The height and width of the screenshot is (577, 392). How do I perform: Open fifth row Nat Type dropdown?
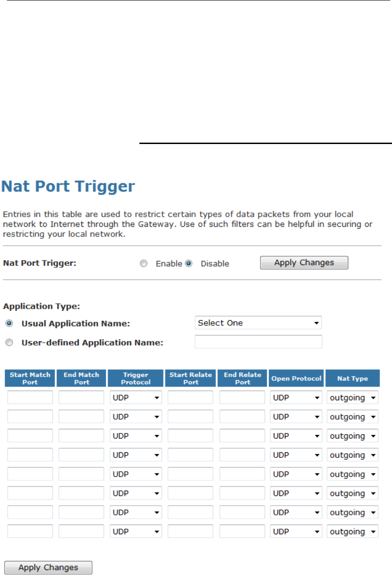[x=353, y=474]
